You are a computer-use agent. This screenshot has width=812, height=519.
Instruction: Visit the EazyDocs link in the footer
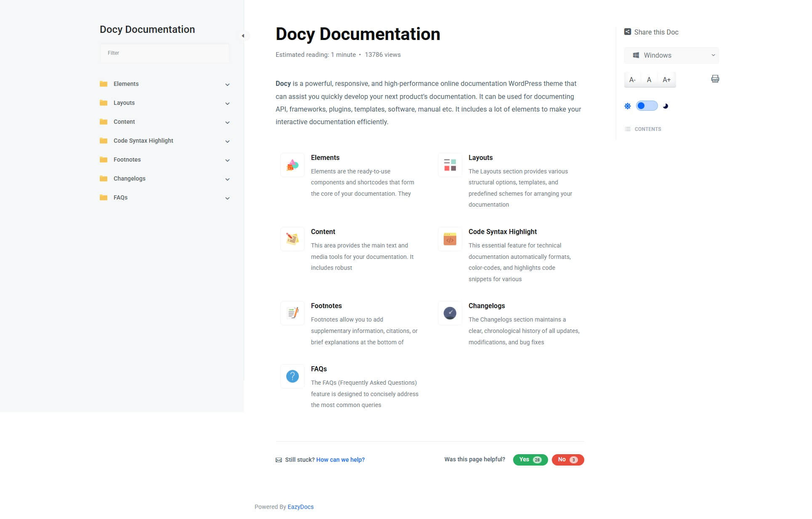pyautogui.click(x=301, y=507)
